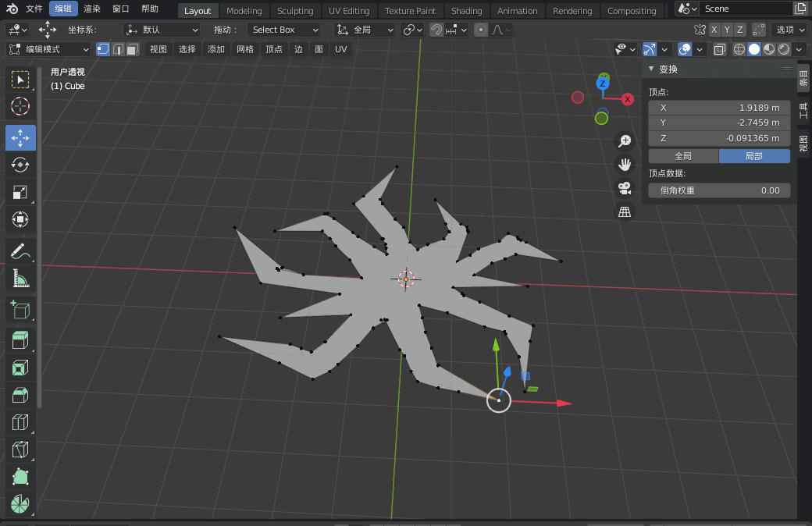812x526 pixels.
Task: Open the 编辑模式 mode dropdown
Action: [49, 49]
